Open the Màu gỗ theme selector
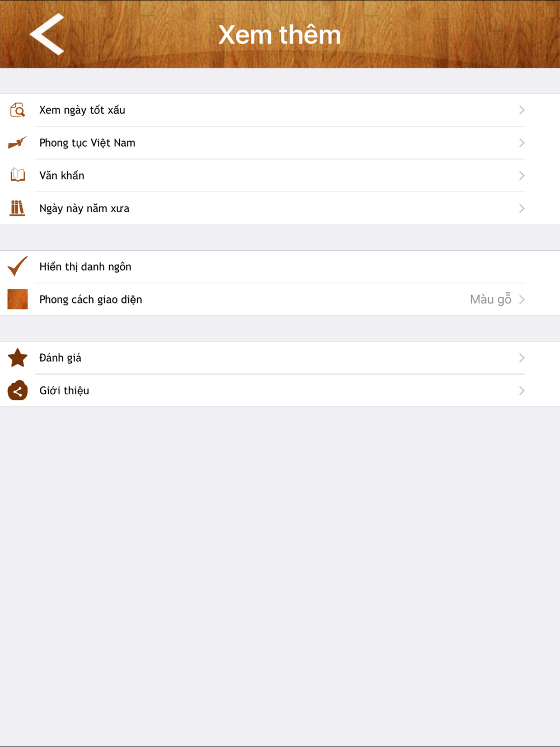 pyautogui.click(x=491, y=299)
